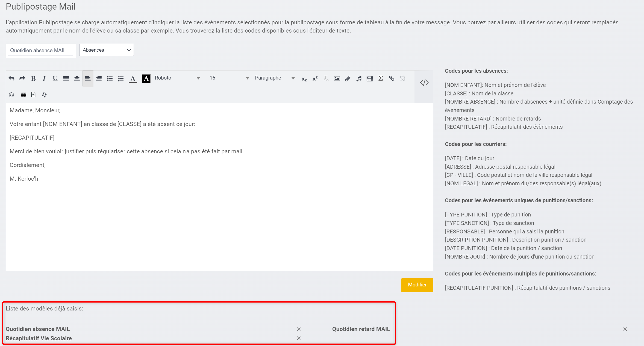This screenshot has height=346, width=644.
Task: Open the text color picker
Action: point(133,79)
